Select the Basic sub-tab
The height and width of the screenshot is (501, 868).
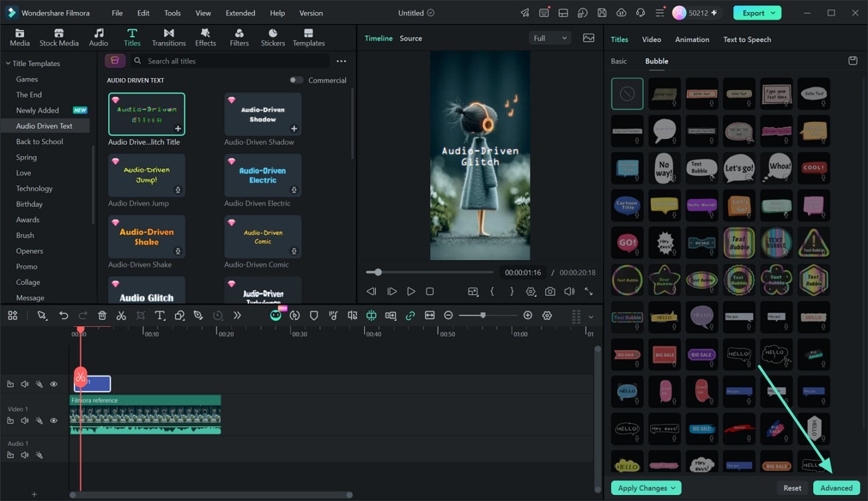619,61
